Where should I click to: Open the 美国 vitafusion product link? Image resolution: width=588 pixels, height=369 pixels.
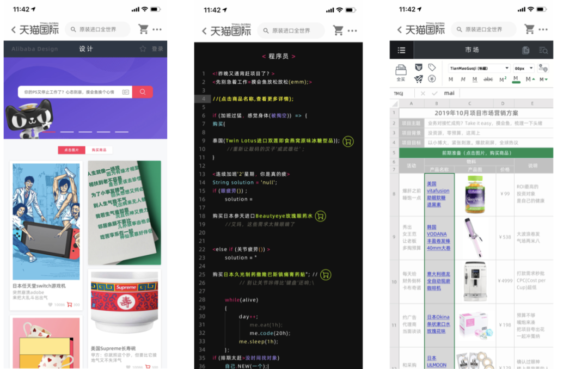438,194
